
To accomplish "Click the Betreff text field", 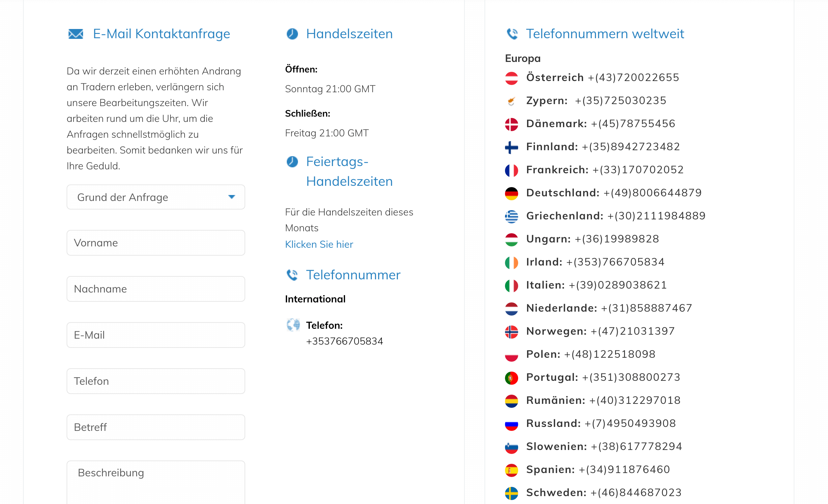I will (156, 427).
